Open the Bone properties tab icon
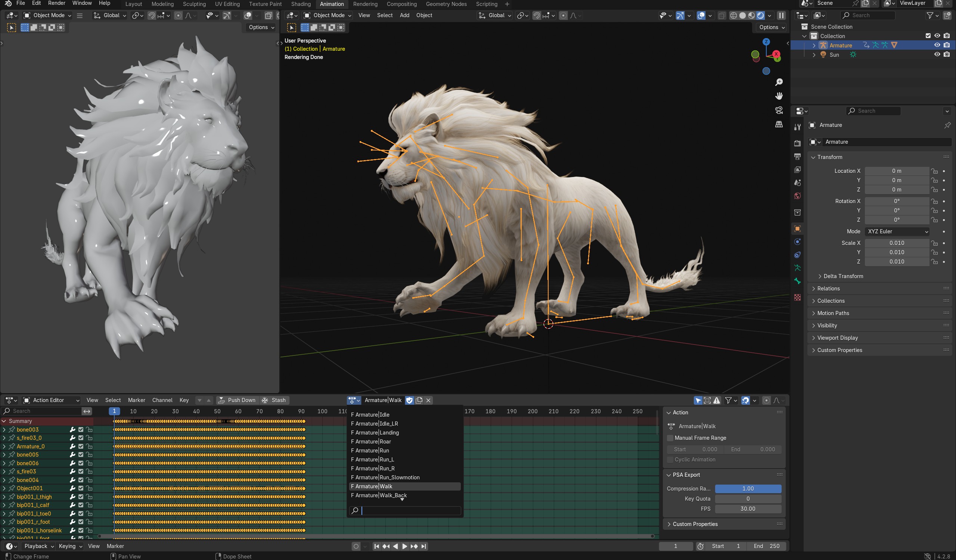The height and width of the screenshot is (560, 956). [797, 281]
